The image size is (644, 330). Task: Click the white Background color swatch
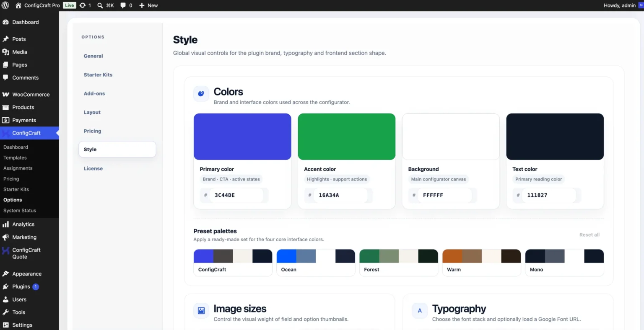(x=451, y=137)
